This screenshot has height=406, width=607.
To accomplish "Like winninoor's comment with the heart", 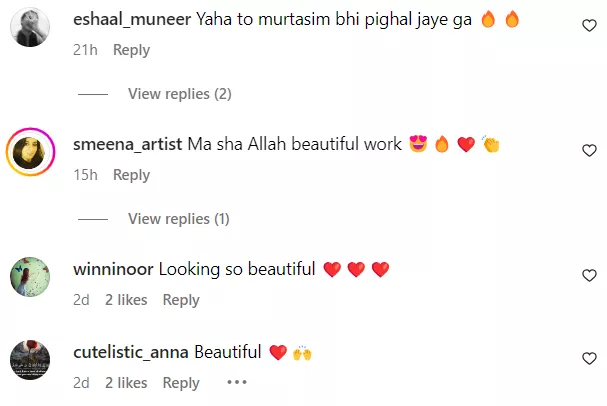I will coord(589,275).
